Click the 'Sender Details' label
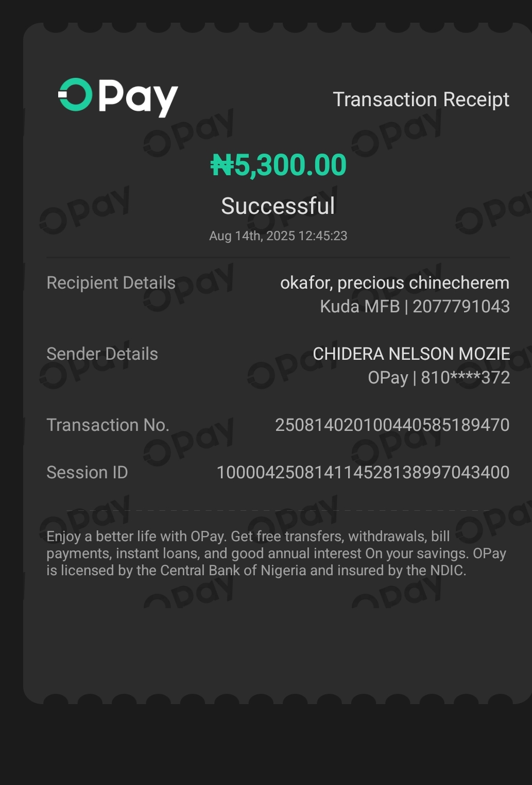532x785 pixels. pos(102,354)
